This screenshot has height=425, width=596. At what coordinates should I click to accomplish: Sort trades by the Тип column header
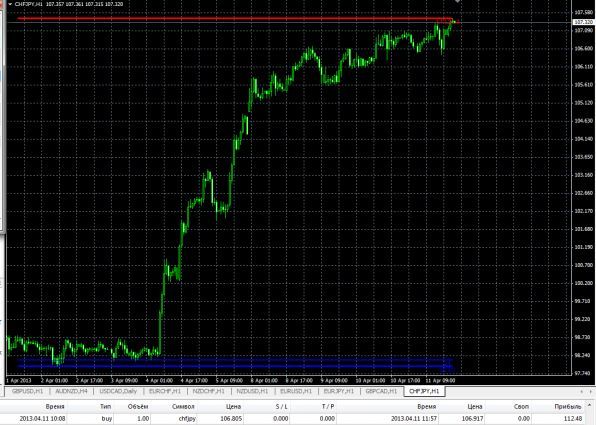click(106, 407)
